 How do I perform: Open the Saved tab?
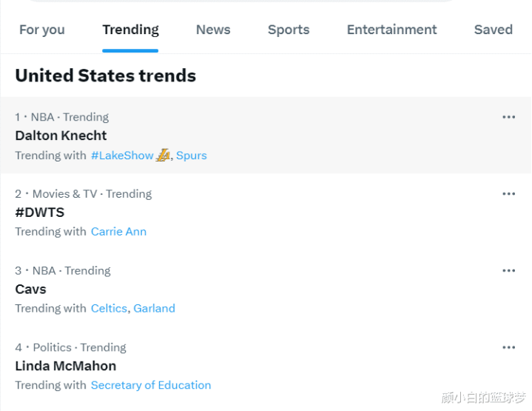click(494, 30)
